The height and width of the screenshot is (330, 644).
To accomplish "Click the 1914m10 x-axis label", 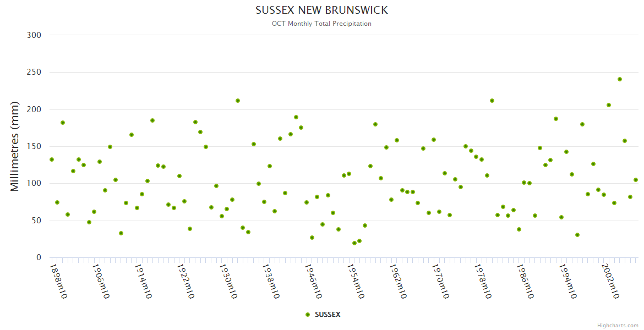I will pyautogui.click(x=143, y=282).
